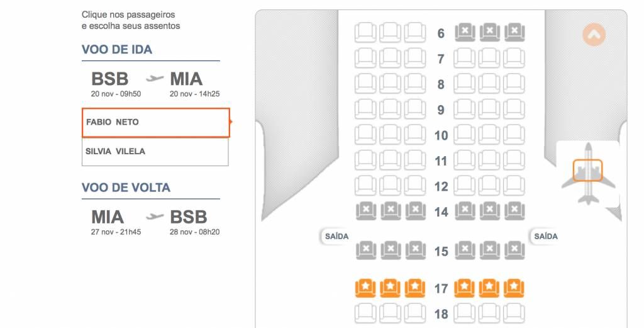Choose the aisle seat left of row 9
The height and width of the screenshot is (328, 644).
(415, 110)
